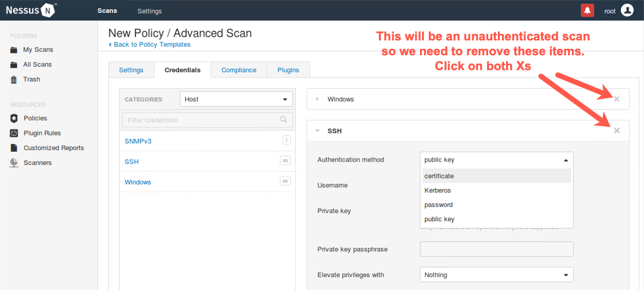Choose password authentication option
Image resolution: width=644 pixels, height=290 pixels.
point(496,204)
